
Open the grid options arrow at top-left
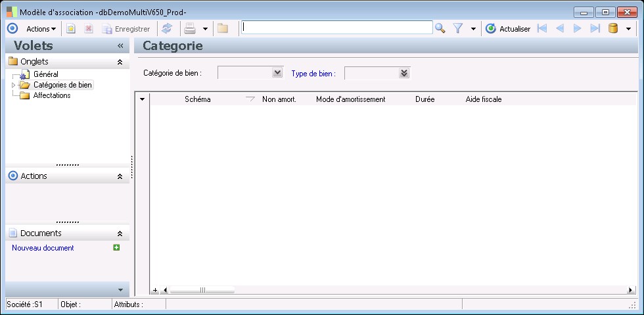click(142, 99)
